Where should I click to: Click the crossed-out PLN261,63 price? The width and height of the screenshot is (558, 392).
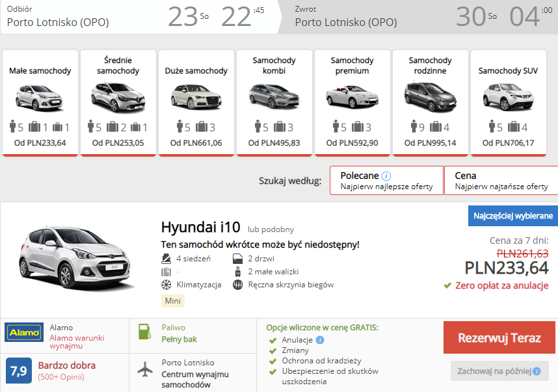point(522,254)
